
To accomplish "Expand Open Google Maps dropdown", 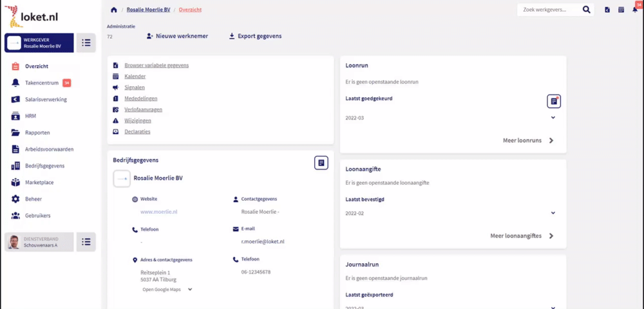I will (190, 289).
